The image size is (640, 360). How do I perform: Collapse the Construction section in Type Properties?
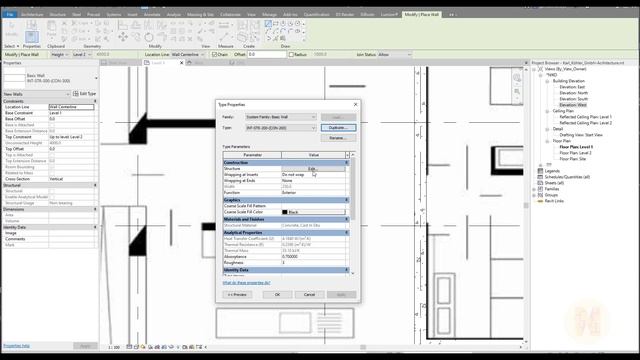(347, 162)
